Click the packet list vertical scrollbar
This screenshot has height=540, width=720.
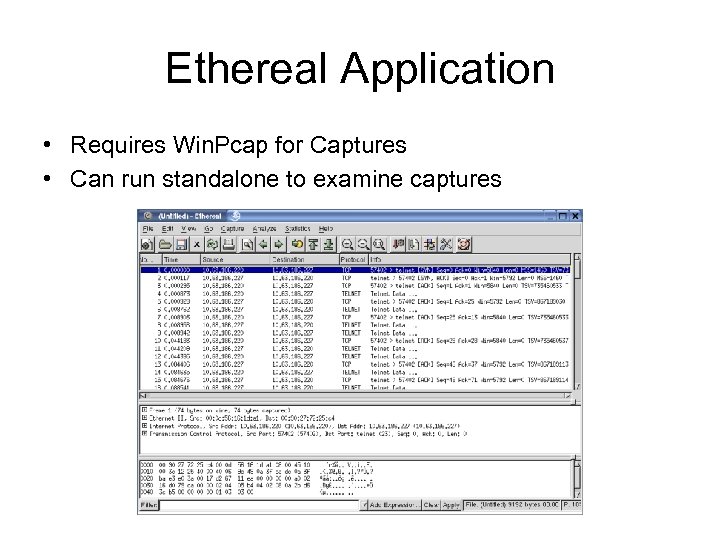pyautogui.click(x=577, y=322)
